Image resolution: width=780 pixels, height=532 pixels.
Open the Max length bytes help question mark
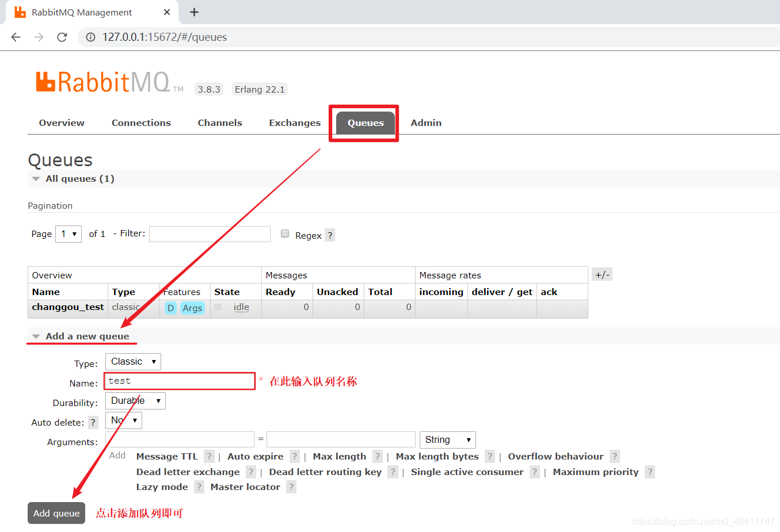point(490,456)
